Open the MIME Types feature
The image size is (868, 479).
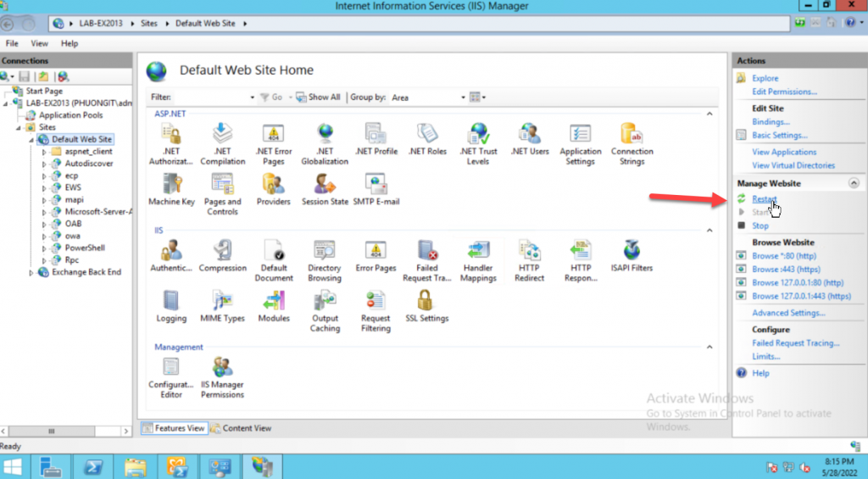(222, 301)
